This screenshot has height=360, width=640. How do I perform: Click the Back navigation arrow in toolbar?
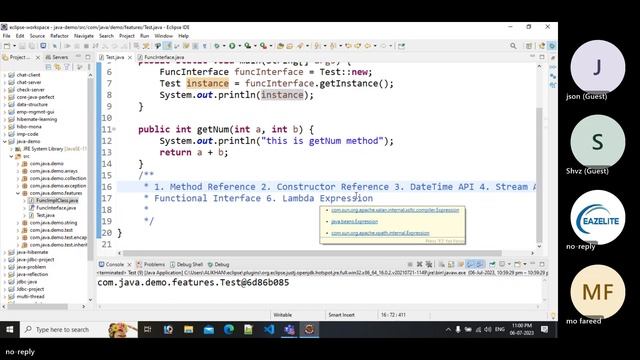tap(368, 46)
